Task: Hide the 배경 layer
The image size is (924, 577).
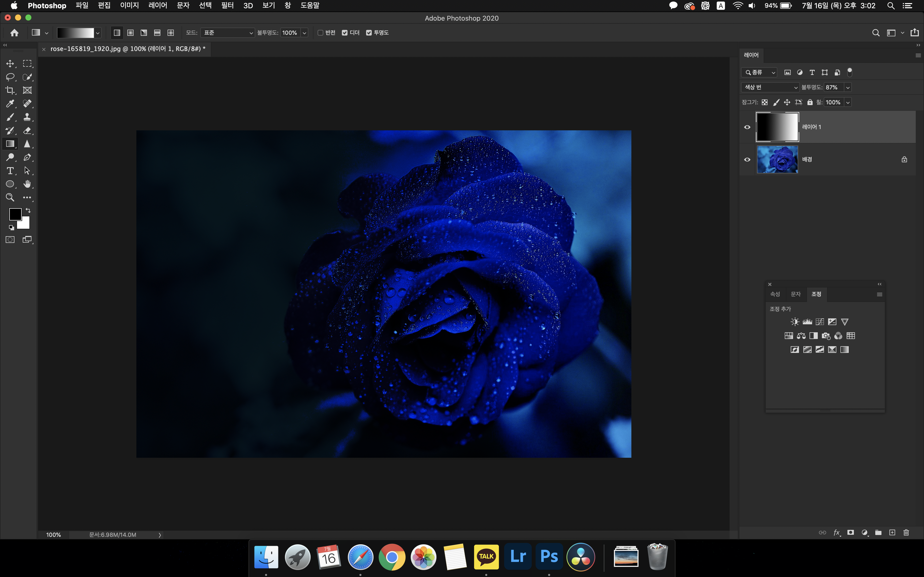Action: (x=747, y=159)
